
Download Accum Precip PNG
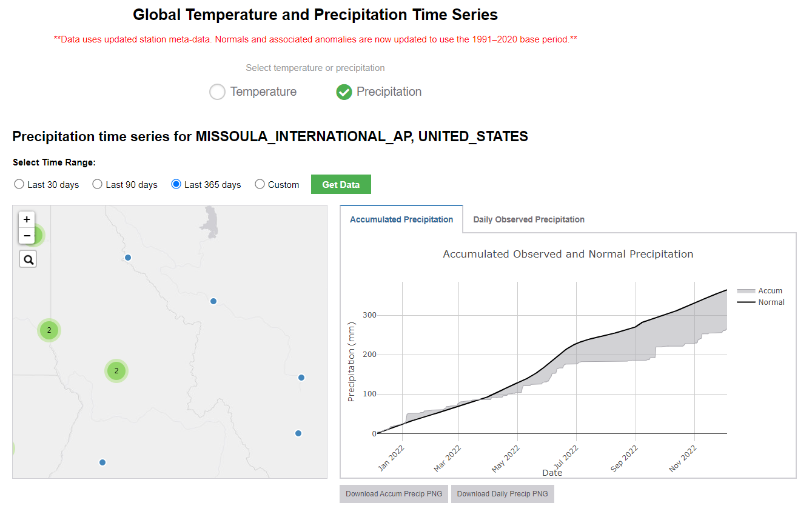394,494
